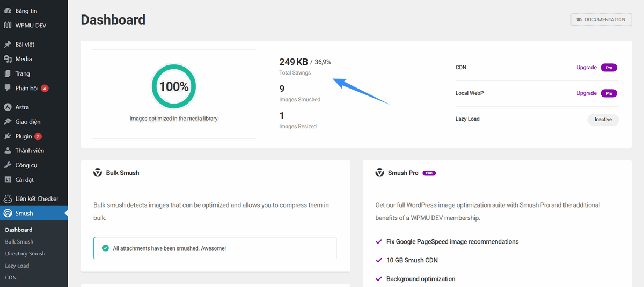Open the Astra menu item
644x287 pixels.
pyautogui.click(x=34, y=107)
